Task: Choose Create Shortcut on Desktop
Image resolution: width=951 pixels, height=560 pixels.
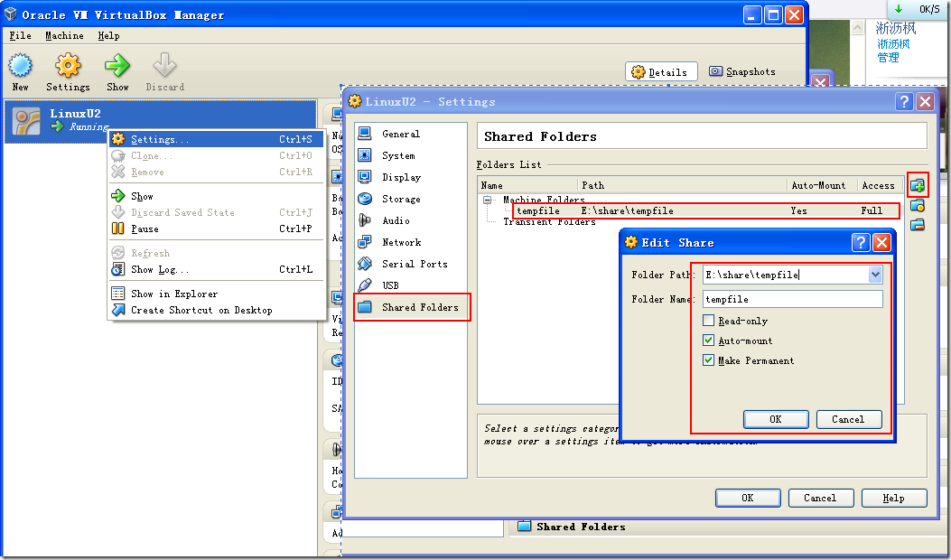Action: coord(217,310)
